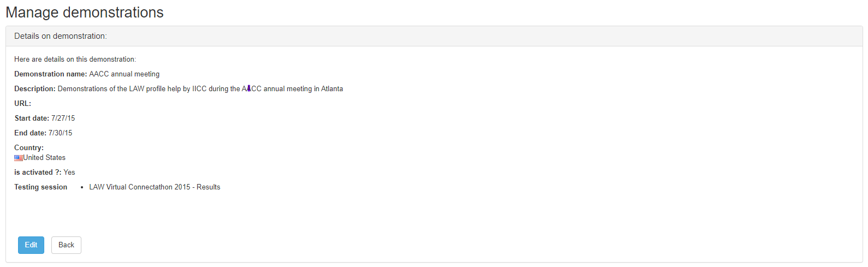Click the United States flag icon

click(19, 158)
